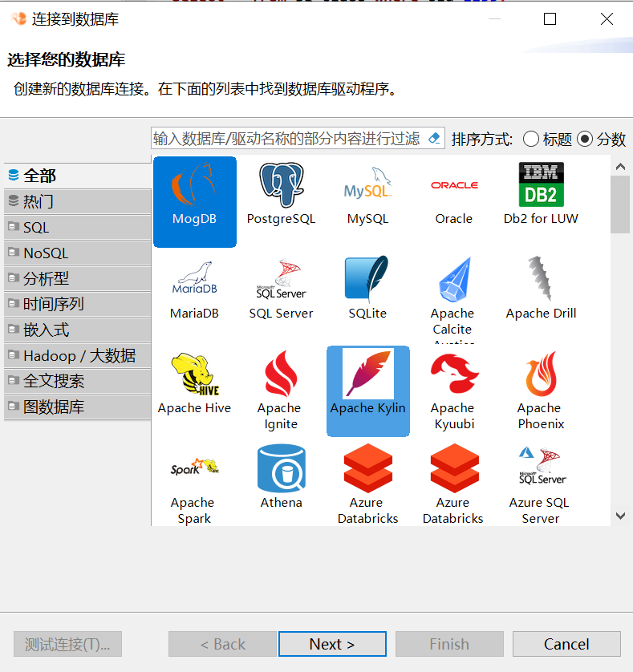Pick the Oracle database icon

455,185
